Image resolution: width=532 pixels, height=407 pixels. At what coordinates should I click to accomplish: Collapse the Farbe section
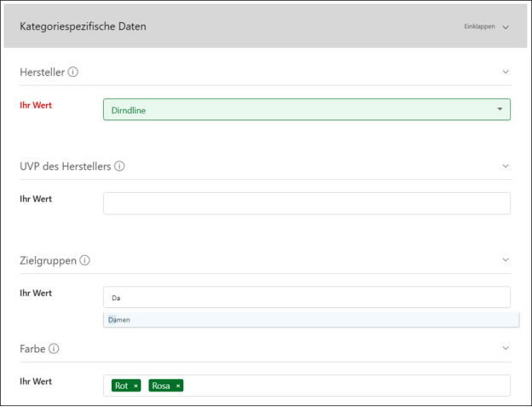(x=505, y=349)
